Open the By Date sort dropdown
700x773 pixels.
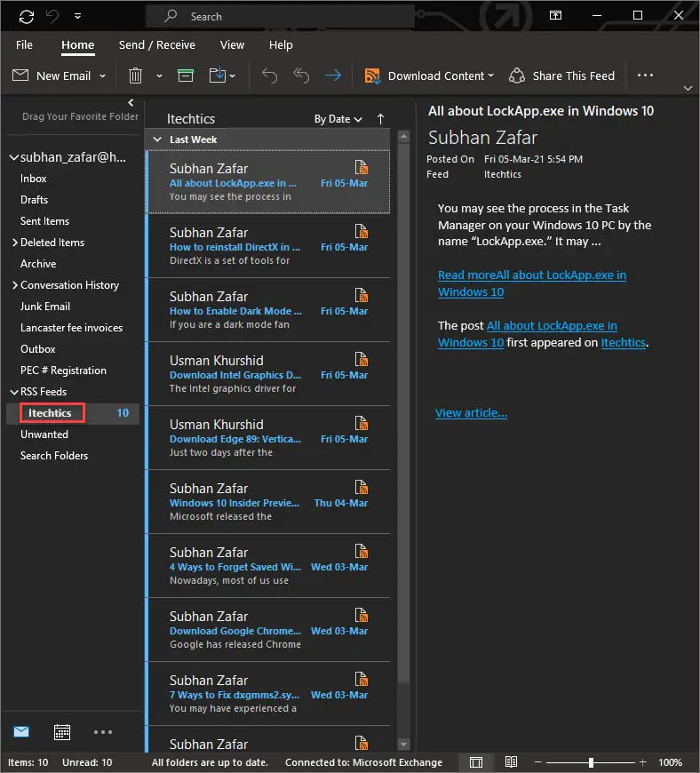pos(338,119)
